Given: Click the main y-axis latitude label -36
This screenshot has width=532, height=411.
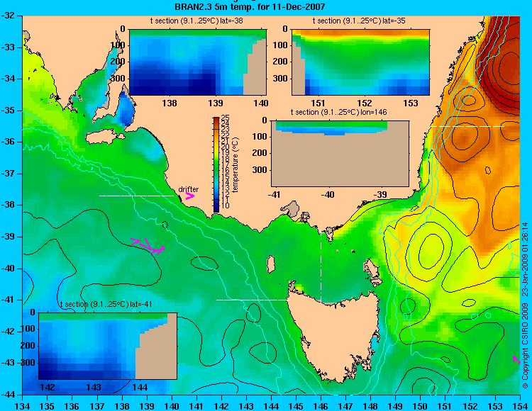Looking at the screenshot, I should 9,142.
